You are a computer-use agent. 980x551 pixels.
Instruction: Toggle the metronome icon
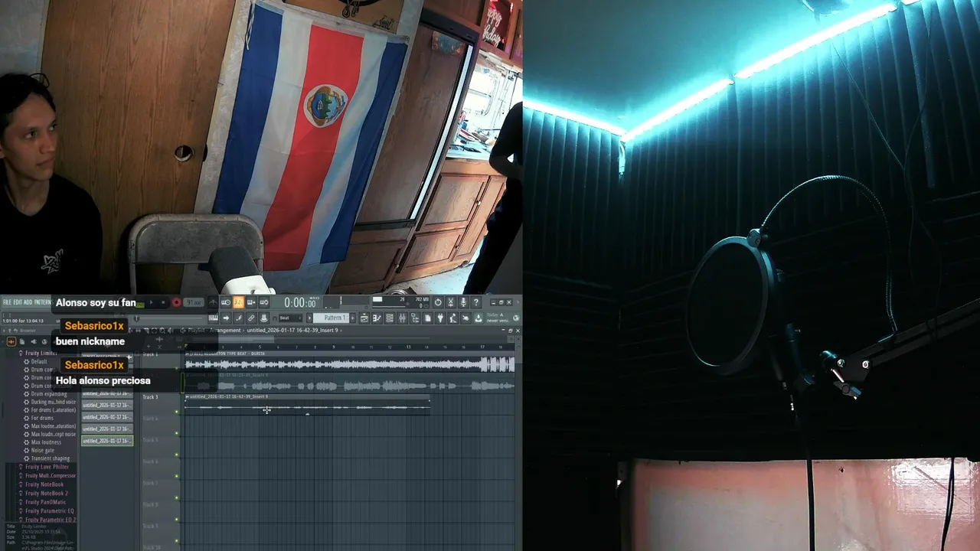click(x=213, y=302)
